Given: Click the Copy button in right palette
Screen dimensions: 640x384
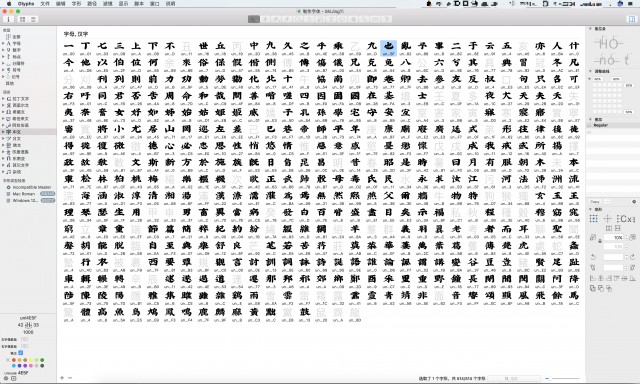Looking at the screenshot, I should (x=595, y=202).
